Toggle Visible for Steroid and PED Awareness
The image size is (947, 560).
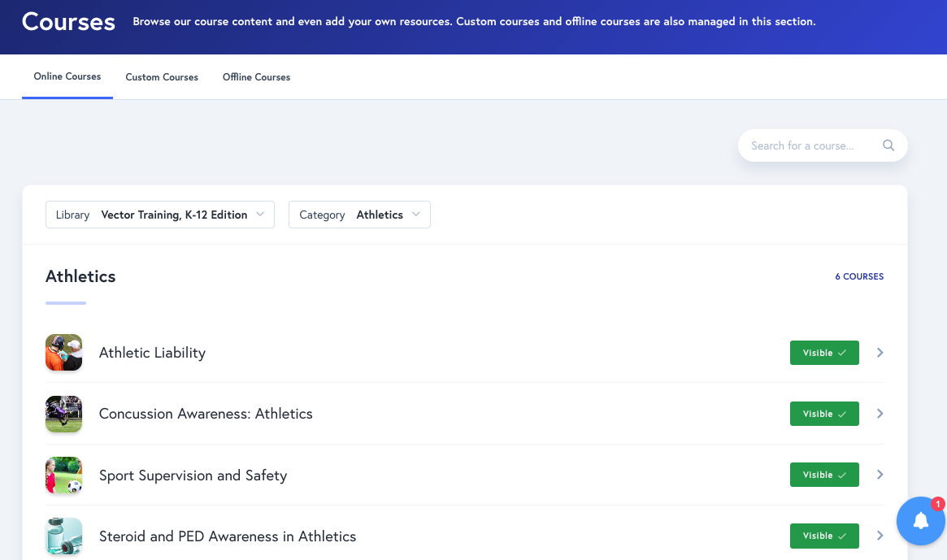tap(823, 536)
